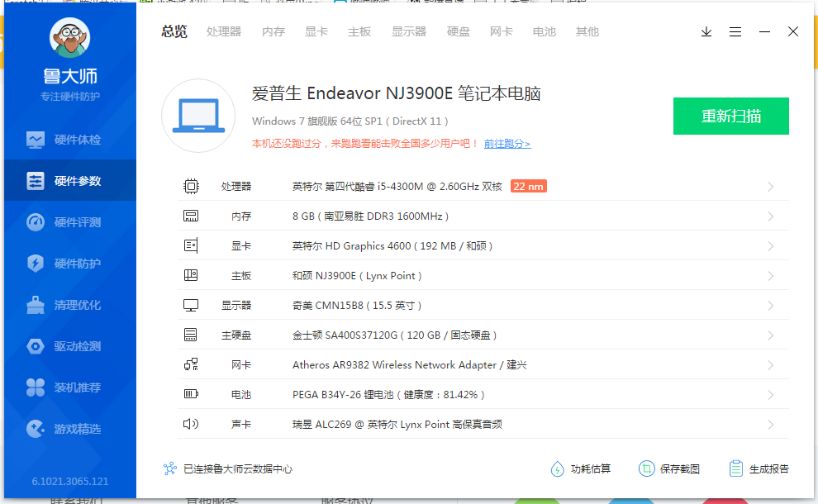Go to 硬件评测 benchmark section
This screenshot has width=818, height=504.
[70, 222]
